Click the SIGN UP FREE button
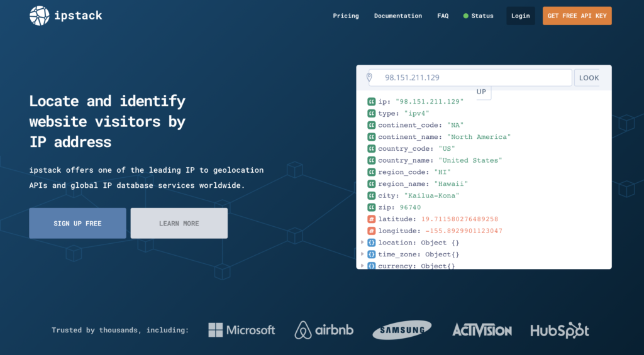Image resolution: width=644 pixels, height=355 pixels. 77,223
